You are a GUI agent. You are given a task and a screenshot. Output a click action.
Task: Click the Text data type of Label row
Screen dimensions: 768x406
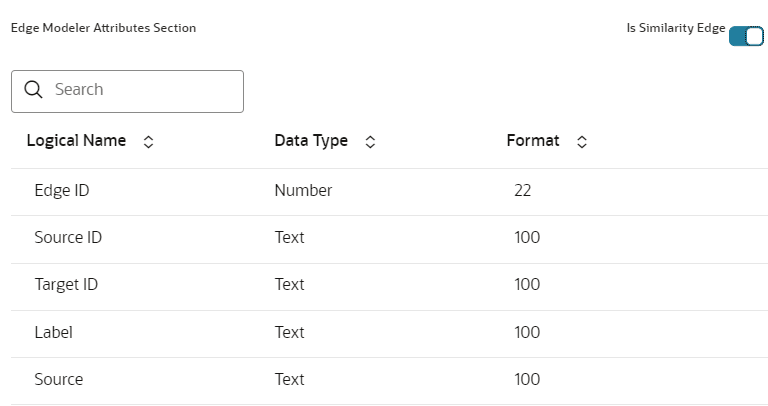(289, 332)
